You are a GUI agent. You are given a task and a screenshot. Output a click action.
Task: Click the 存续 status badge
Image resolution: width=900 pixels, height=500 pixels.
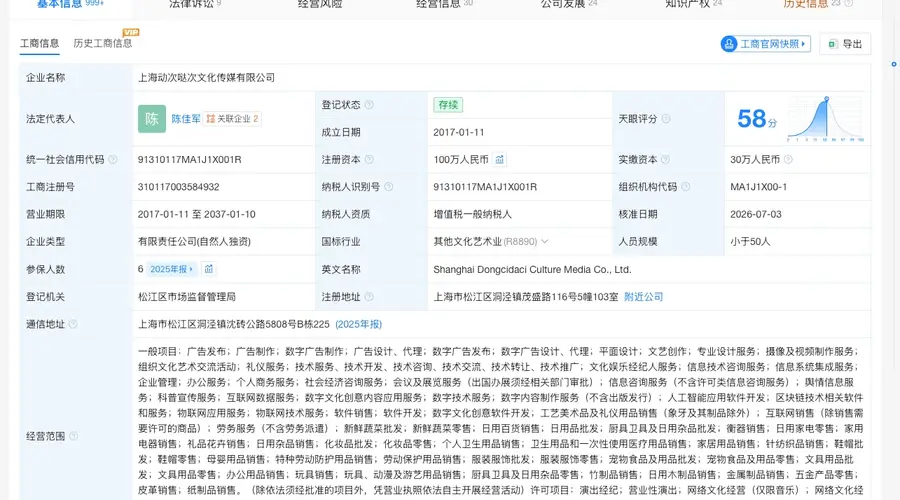(448, 105)
